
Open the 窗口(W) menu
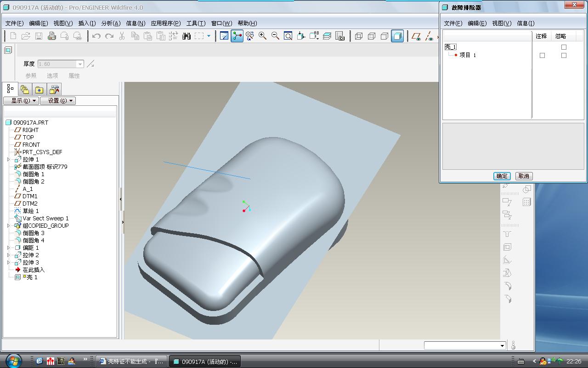pyautogui.click(x=221, y=23)
